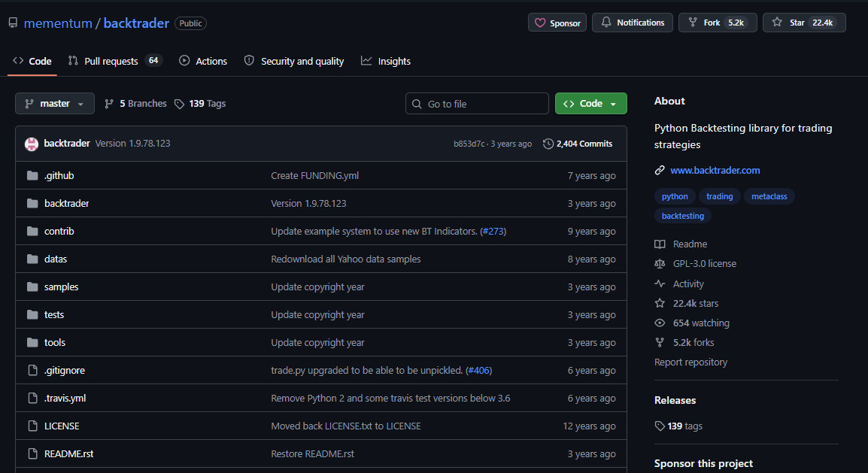Open the master branch dropdown
Image resolution: width=868 pixels, height=473 pixels.
point(55,104)
